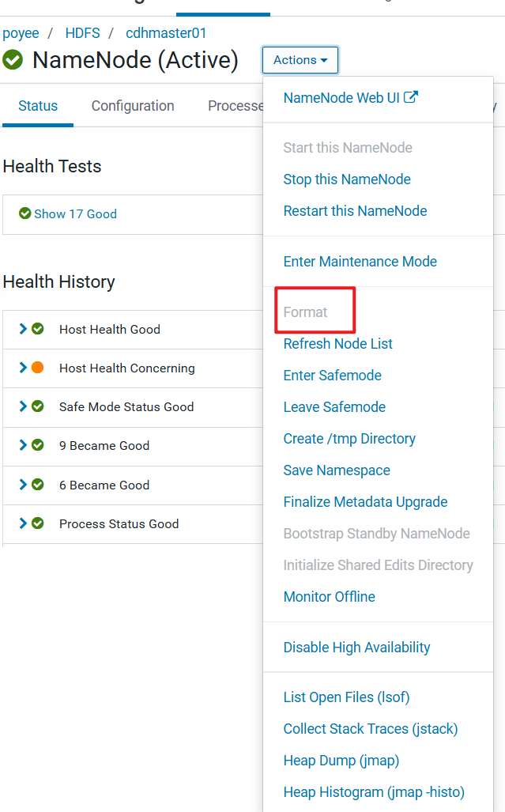This screenshot has width=505, height=812.
Task: Click the green check icon beside Show 17 Good
Action: pyautogui.click(x=24, y=213)
